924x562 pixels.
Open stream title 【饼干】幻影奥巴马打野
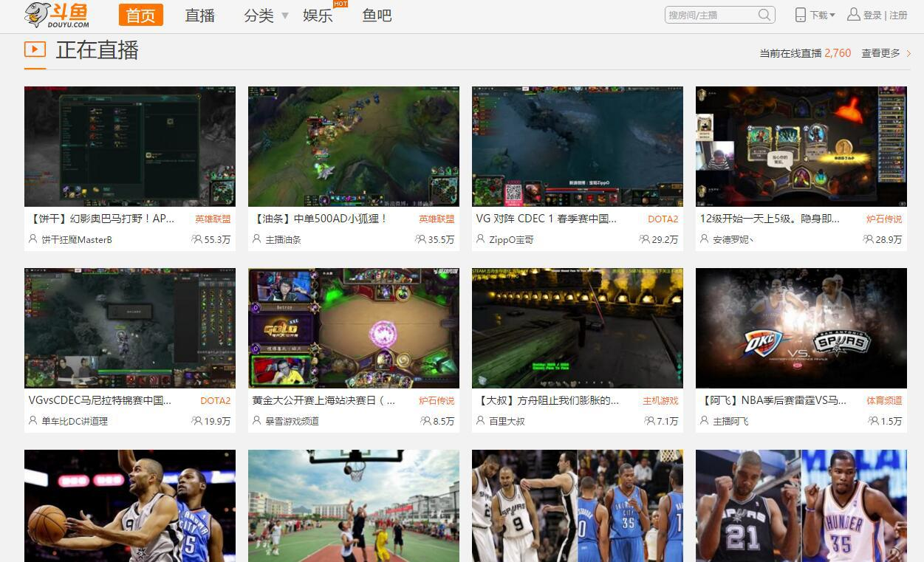tap(103, 219)
